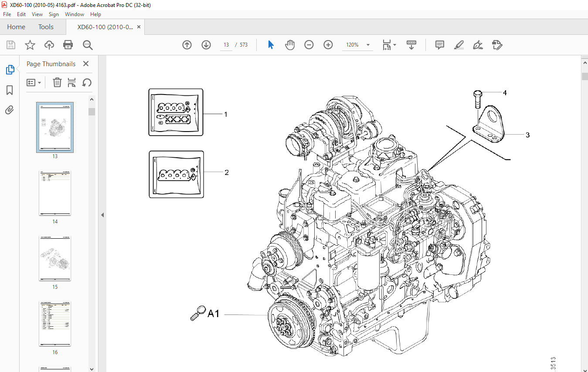Click the cloud upload icon
This screenshot has height=372, width=588.
point(49,45)
